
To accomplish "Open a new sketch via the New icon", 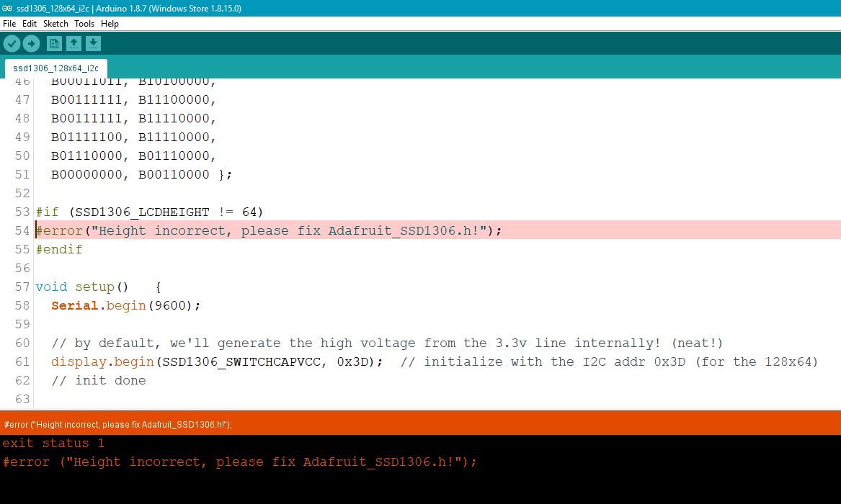I will coord(54,43).
